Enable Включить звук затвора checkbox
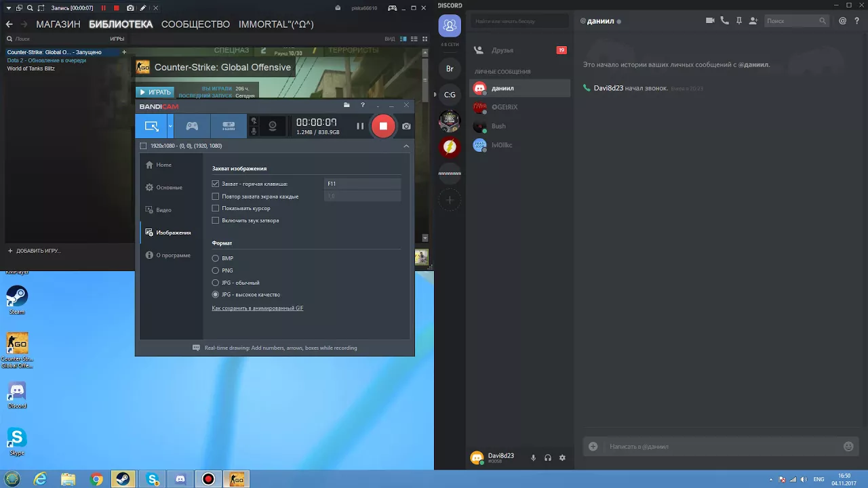868x488 pixels. pos(216,220)
